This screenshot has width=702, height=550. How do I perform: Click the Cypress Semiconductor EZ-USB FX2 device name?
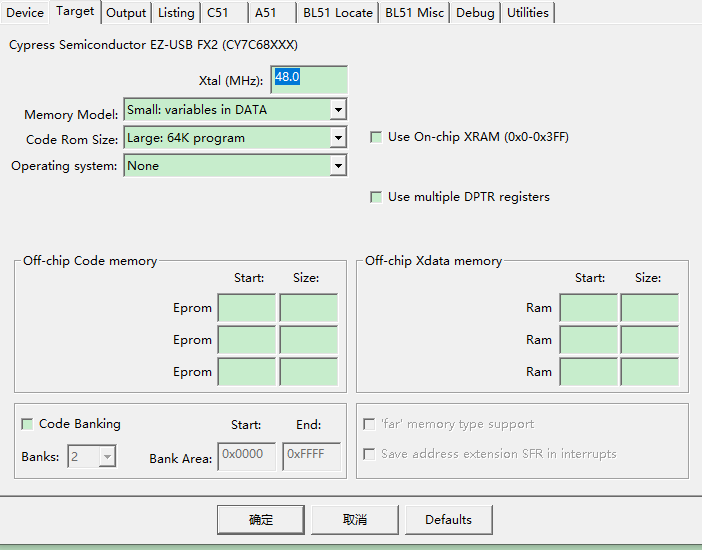click(x=154, y=45)
